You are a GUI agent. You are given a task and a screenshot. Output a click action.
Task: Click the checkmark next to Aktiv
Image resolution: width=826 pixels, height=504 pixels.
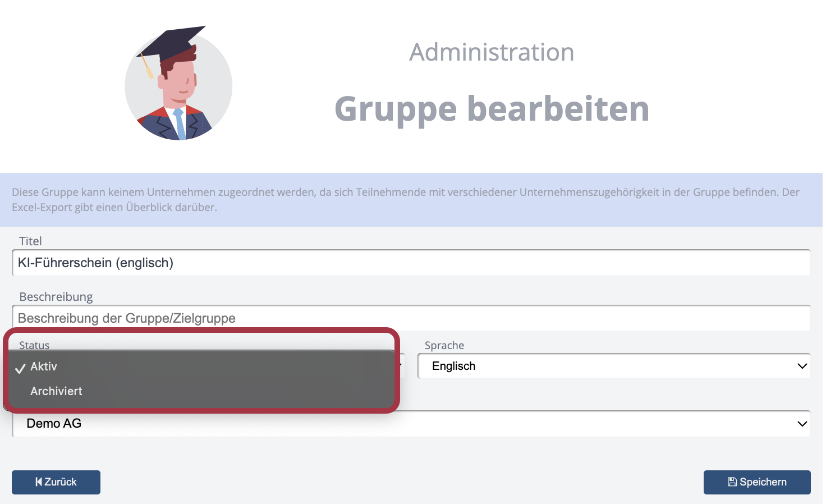tap(21, 368)
